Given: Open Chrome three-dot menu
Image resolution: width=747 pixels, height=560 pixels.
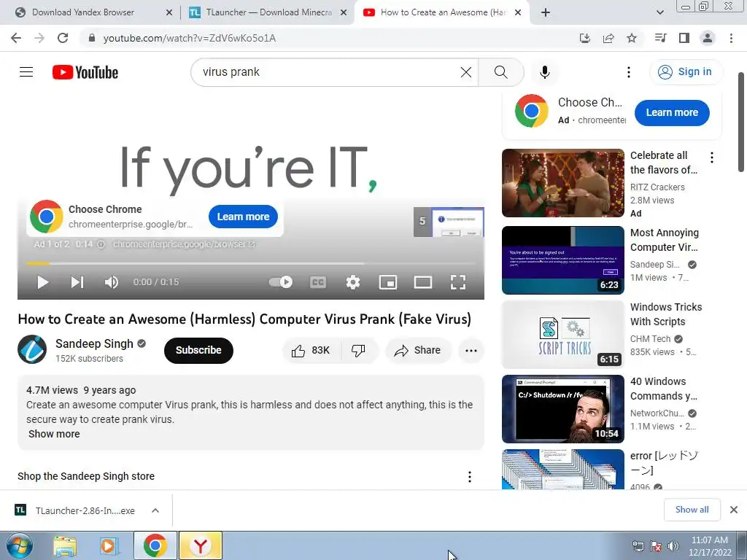Looking at the screenshot, I should (731, 38).
